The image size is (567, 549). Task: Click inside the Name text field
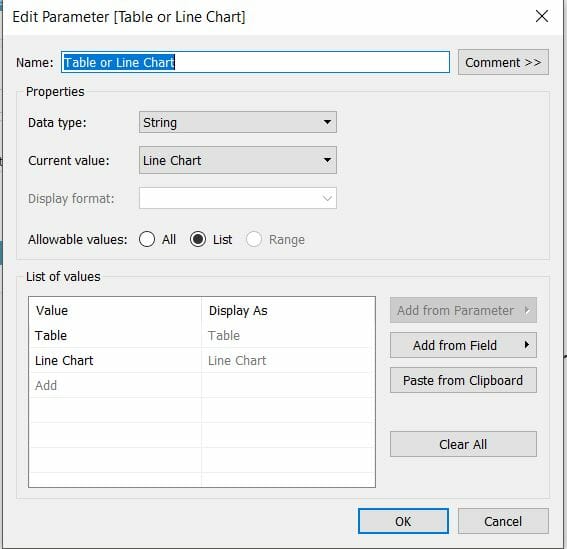click(255, 62)
